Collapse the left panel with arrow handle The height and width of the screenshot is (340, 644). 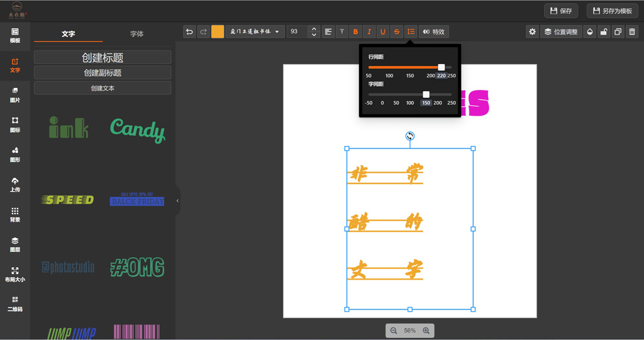click(177, 201)
